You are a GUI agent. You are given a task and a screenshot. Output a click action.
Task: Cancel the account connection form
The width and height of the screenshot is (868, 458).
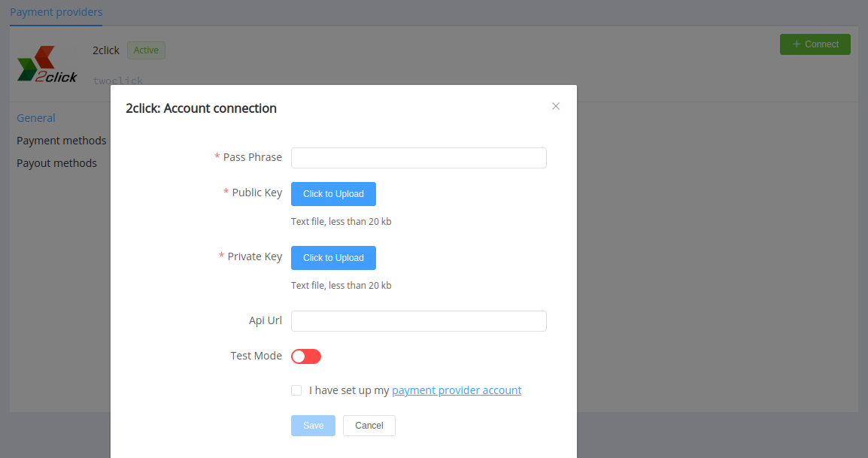(x=369, y=426)
